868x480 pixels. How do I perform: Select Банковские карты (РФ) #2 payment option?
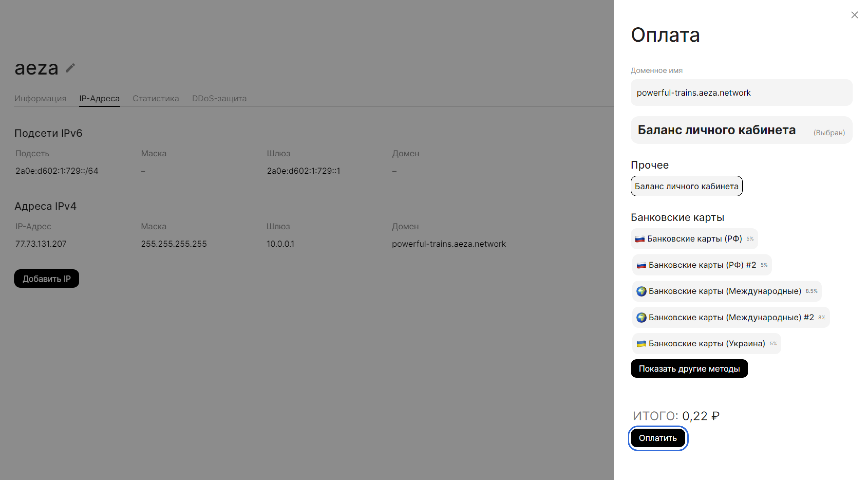point(702,265)
